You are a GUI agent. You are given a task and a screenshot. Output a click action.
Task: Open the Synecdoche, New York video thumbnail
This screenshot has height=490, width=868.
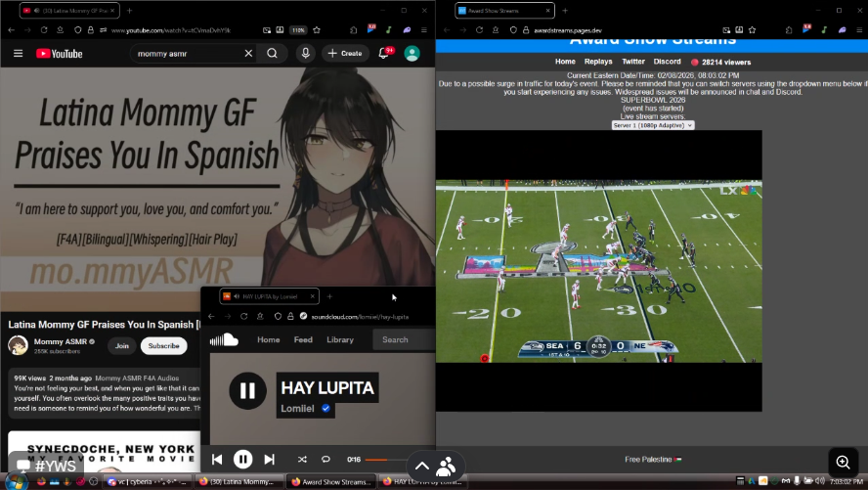click(104, 452)
